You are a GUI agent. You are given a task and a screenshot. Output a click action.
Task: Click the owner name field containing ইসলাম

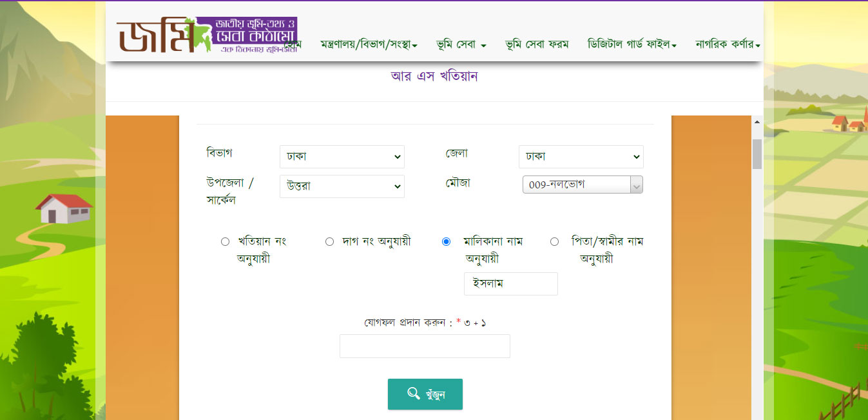(x=510, y=284)
